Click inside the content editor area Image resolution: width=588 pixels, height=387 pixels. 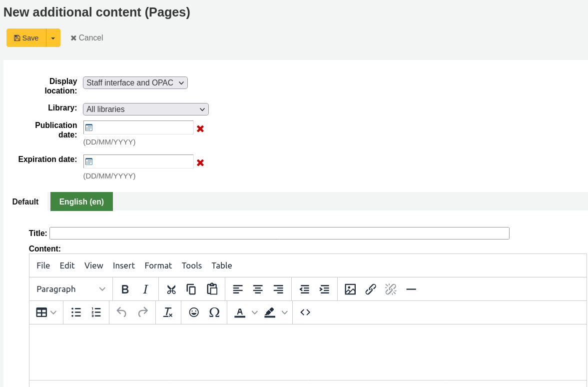[308, 352]
